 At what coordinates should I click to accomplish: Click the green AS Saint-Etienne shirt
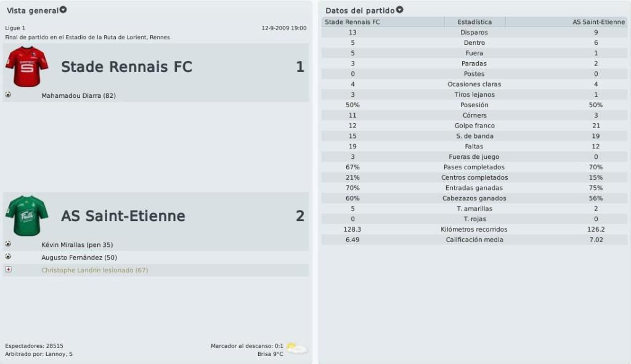click(x=27, y=216)
